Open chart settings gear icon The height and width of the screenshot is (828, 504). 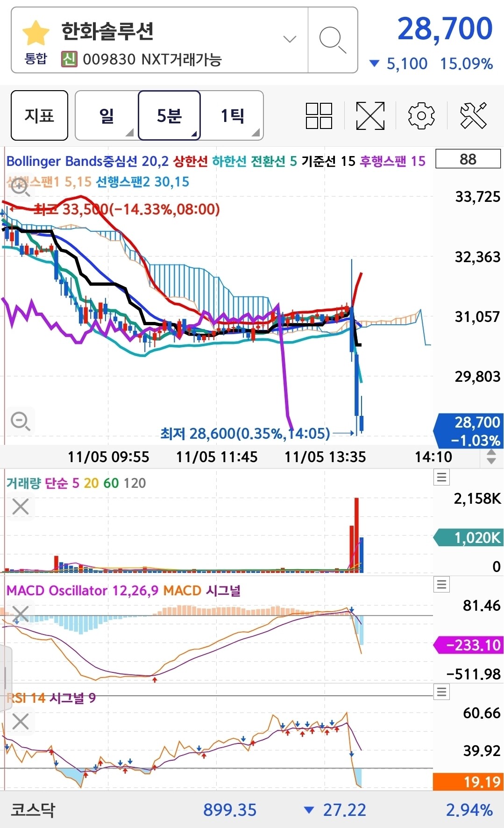pyautogui.click(x=421, y=115)
